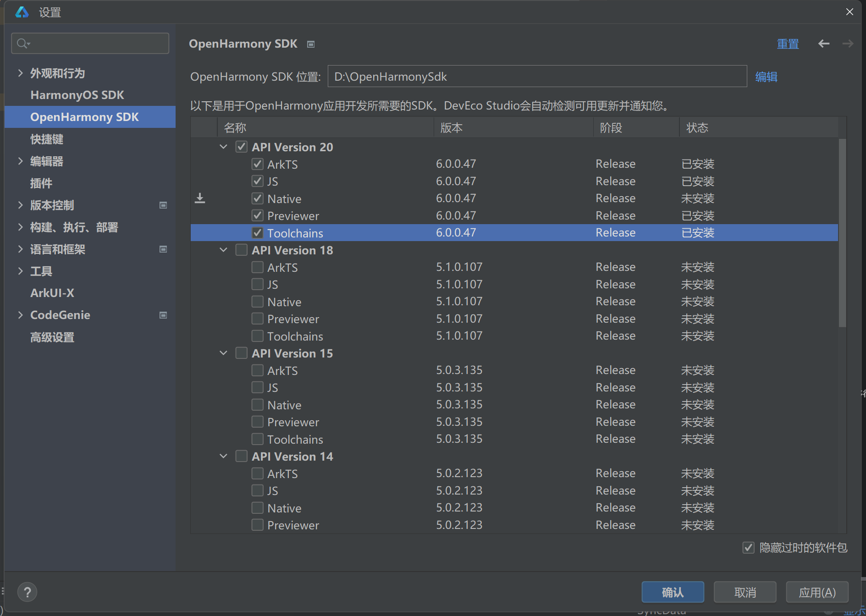Select the JS 5.0.2.123 row
The image size is (866, 616).
point(514,490)
